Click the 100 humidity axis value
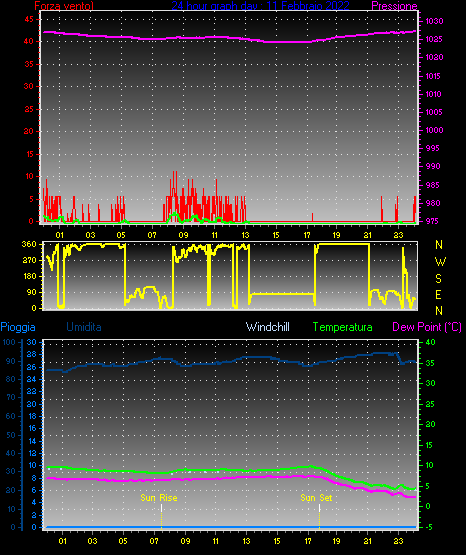Viewport: 466px width, 555px height. (x=9, y=342)
